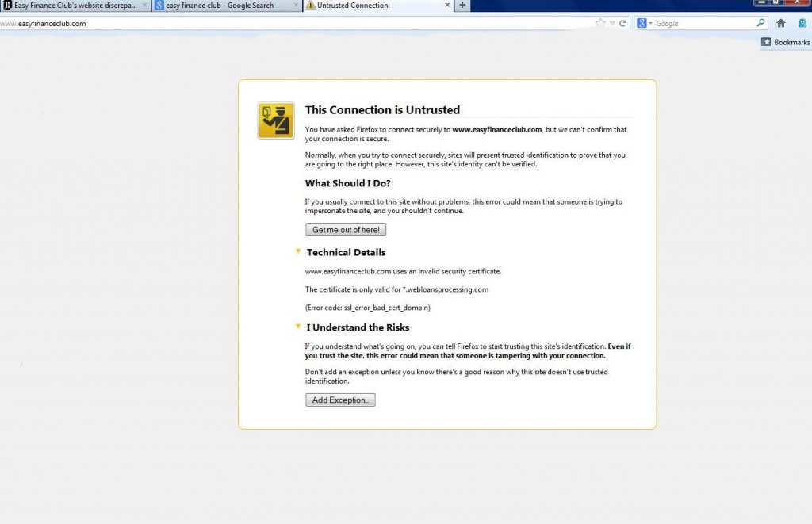Close the Google Search tab

[297, 6]
